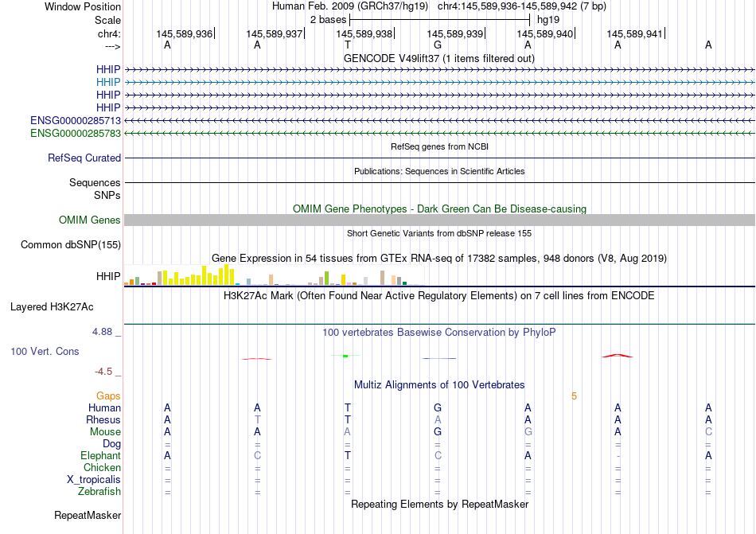Click the green PhyloP conservation mark

point(345,356)
